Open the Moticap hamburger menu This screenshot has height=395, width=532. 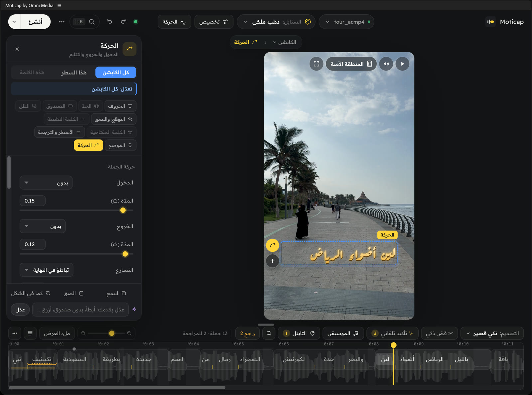pyautogui.click(x=59, y=5)
